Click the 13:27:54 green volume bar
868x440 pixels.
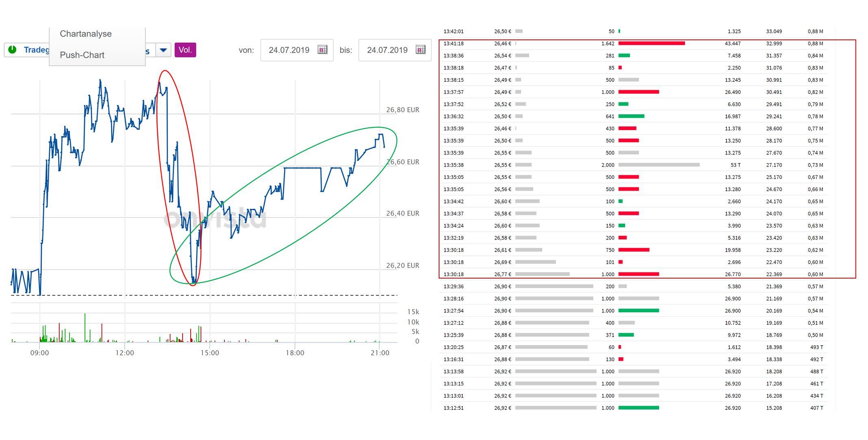point(638,311)
